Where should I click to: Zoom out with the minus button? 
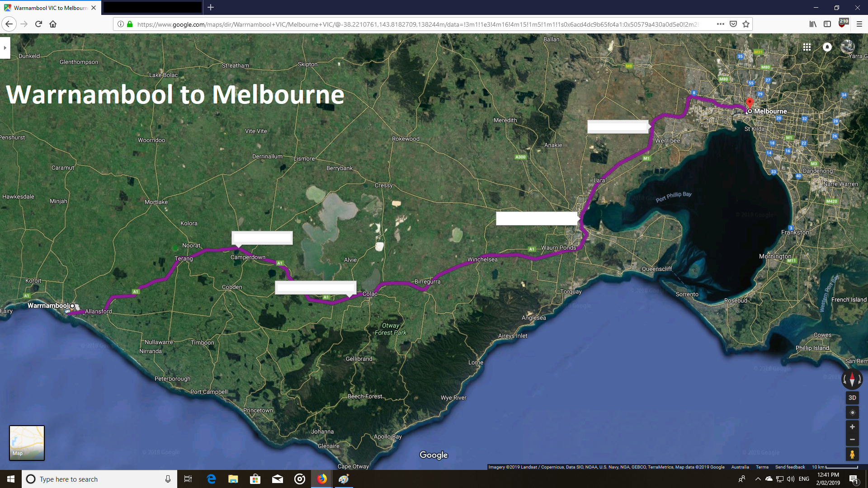point(852,440)
